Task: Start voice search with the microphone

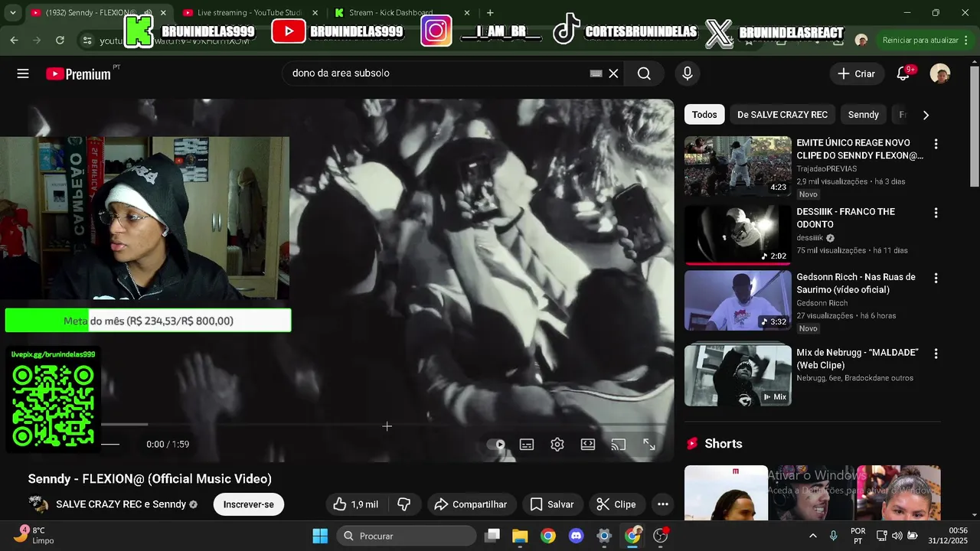Action: [x=688, y=73]
